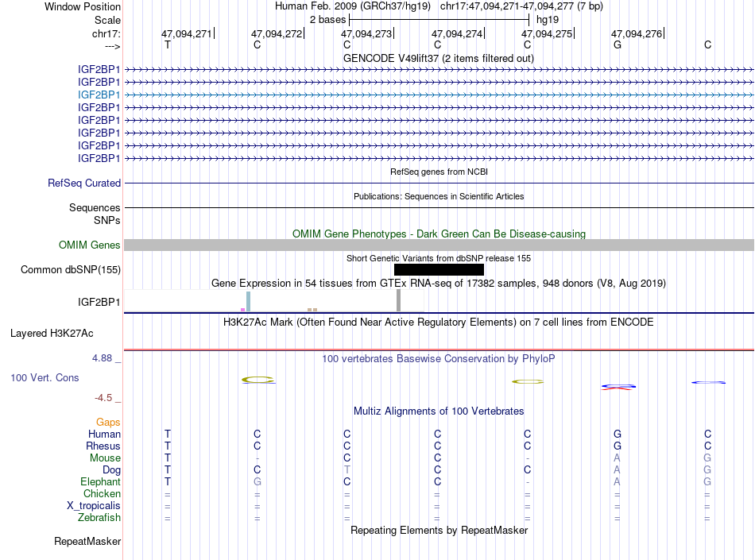
Task: Click faded base A in Mouse alignment row
Action: (x=618, y=458)
